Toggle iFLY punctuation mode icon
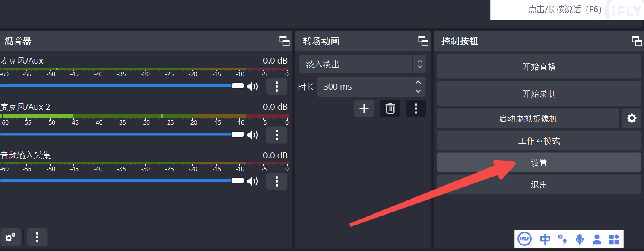Image resolution: width=644 pixels, height=251 pixels. tap(562, 239)
